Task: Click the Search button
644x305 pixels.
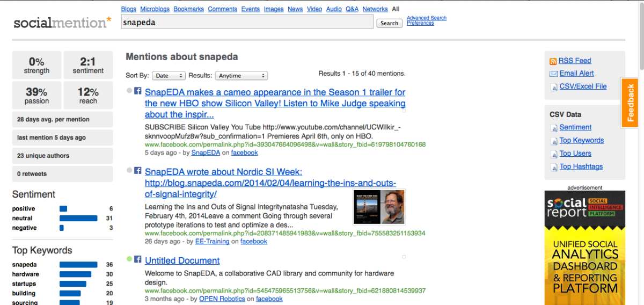Action: pyautogui.click(x=390, y=23)
